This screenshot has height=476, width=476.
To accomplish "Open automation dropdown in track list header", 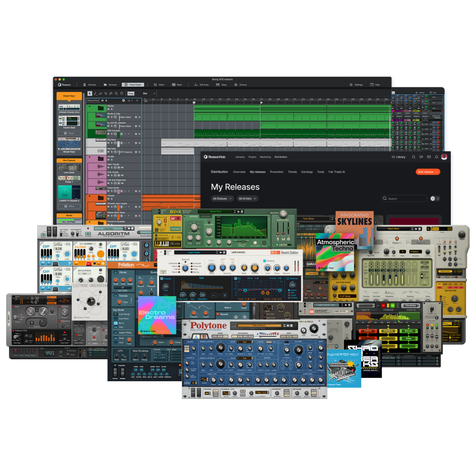I will tap(130, 100).
